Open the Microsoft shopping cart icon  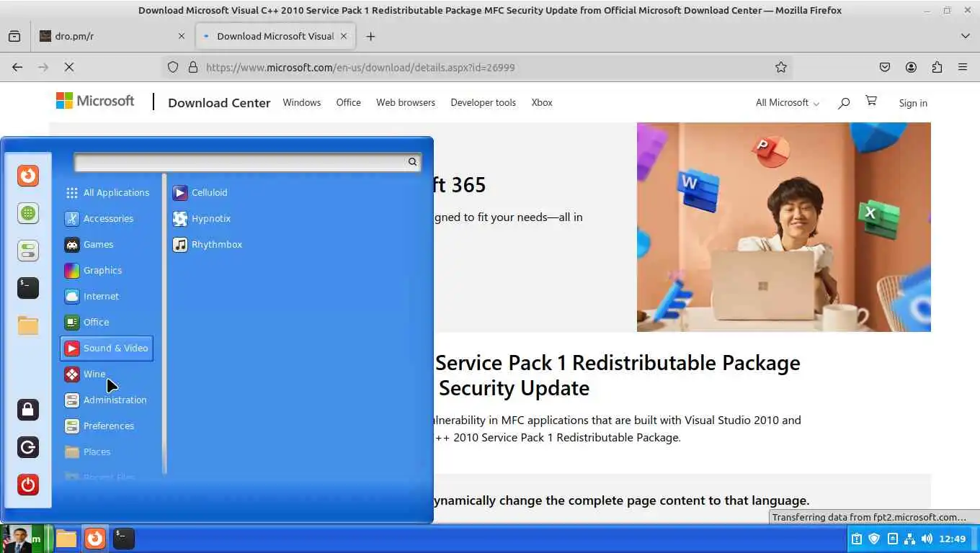pyautogui.click(x=871, y=102)
